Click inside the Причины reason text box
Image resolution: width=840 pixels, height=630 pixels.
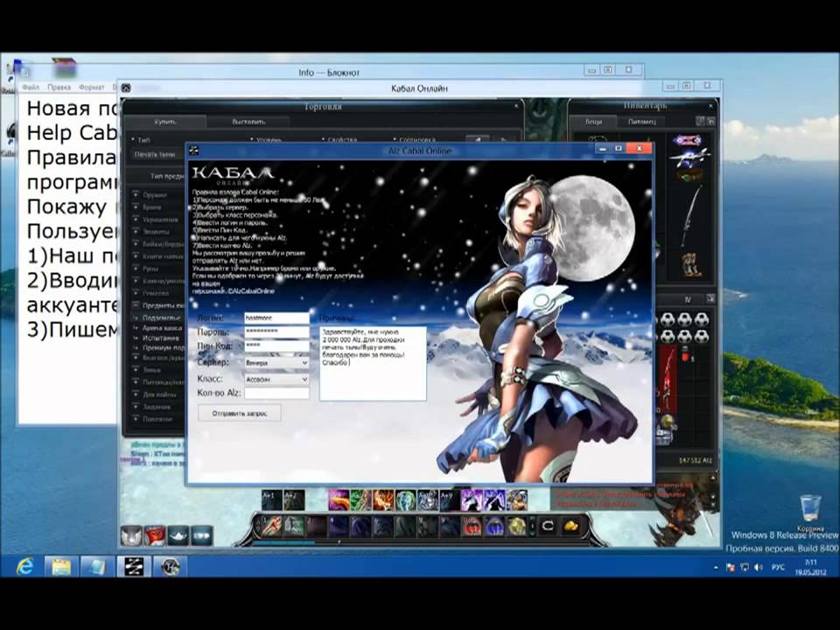point(373,362)
